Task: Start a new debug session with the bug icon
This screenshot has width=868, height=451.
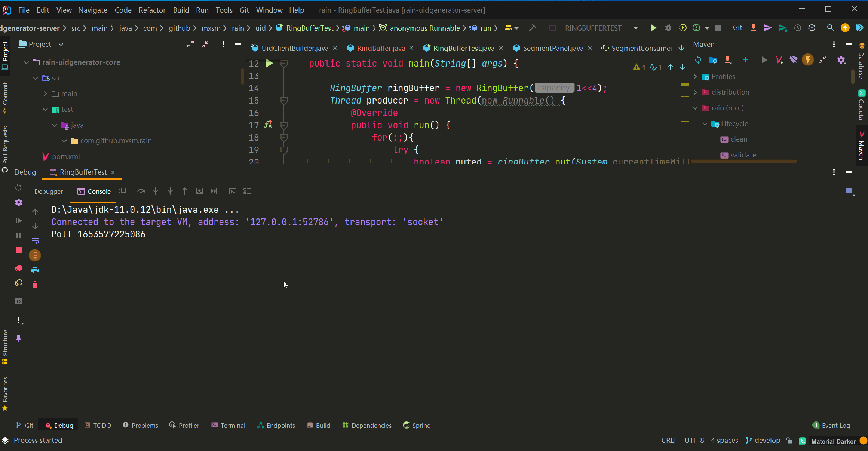Action: point(668,28)
